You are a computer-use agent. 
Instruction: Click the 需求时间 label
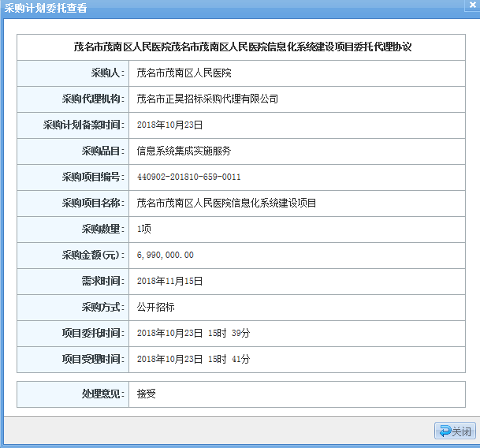click(x=103, y=281)
